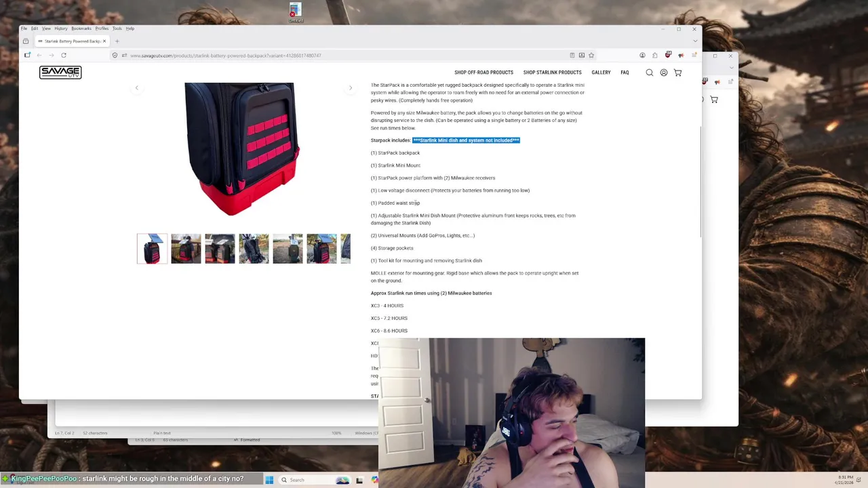Select the fourth product thumbnail
Viewport: 868px width, 488px height.
(254, 249)
